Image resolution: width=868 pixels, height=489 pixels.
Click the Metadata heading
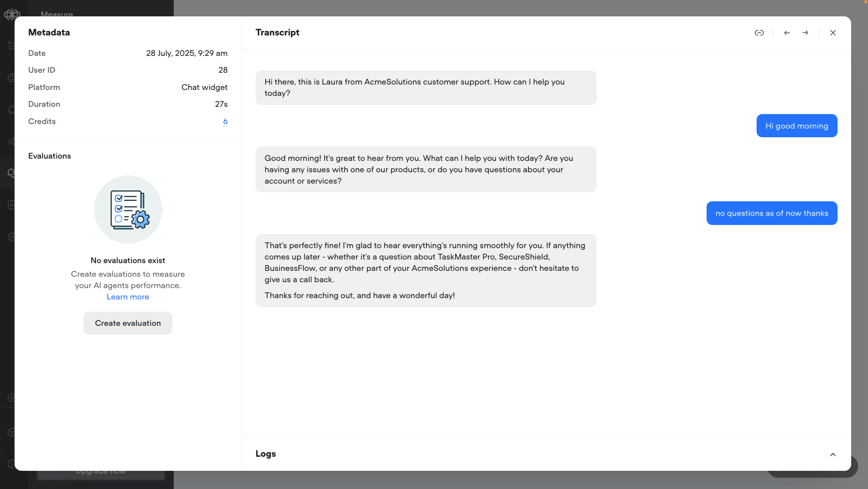pyautogui.click(x=49, y=32)
